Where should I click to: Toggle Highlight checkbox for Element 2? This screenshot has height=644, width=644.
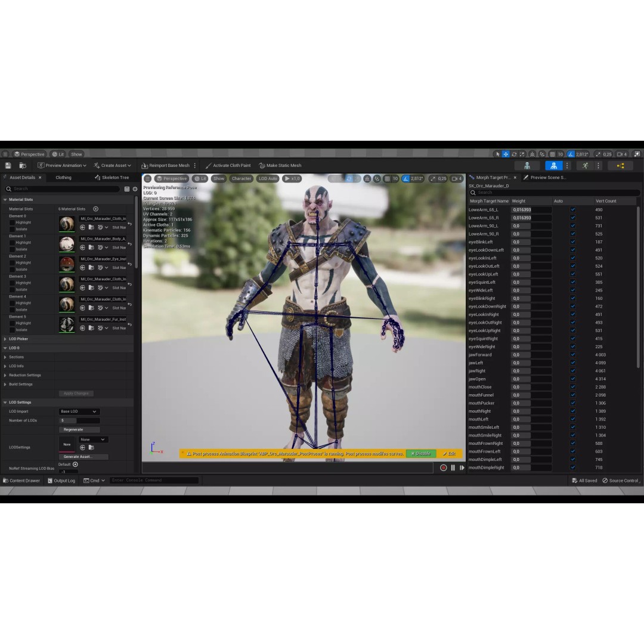click(12, 263)
